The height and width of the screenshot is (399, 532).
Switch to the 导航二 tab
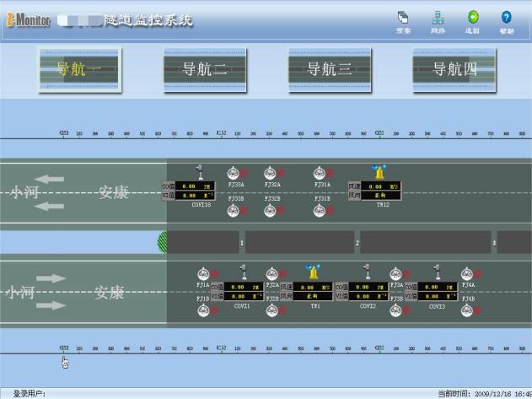(x=205, y=69)
